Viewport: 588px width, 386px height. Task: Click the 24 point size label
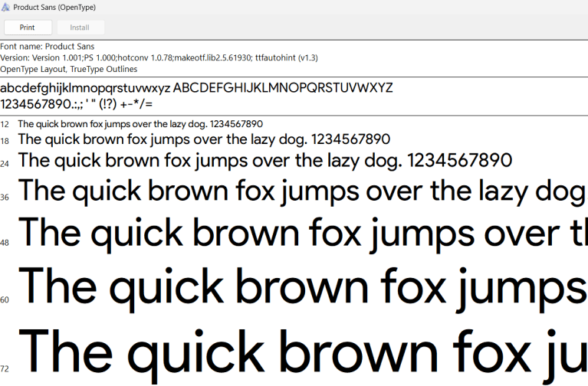click(x=5, y=164)
